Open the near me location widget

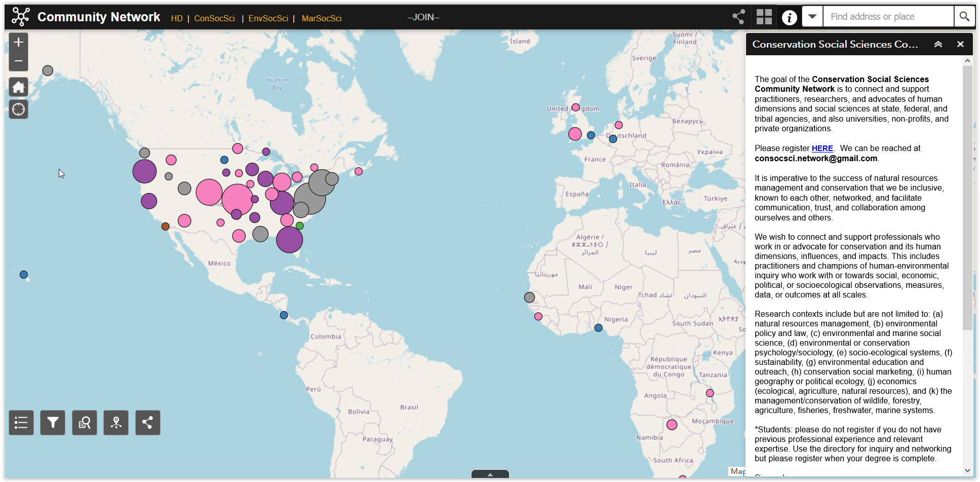pos(116,423)
